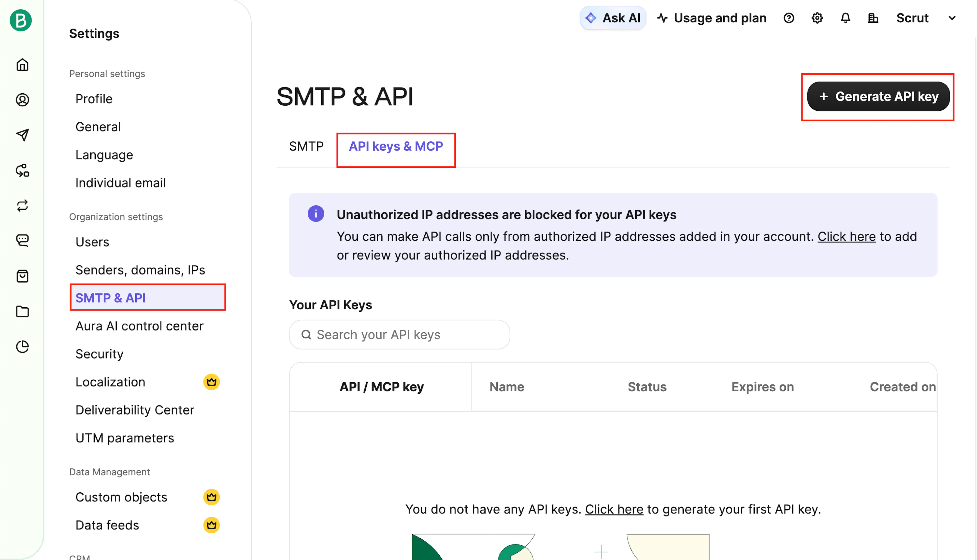977x560 pixels.
Task: Click the Expires on column header
Action: [762, 386]
